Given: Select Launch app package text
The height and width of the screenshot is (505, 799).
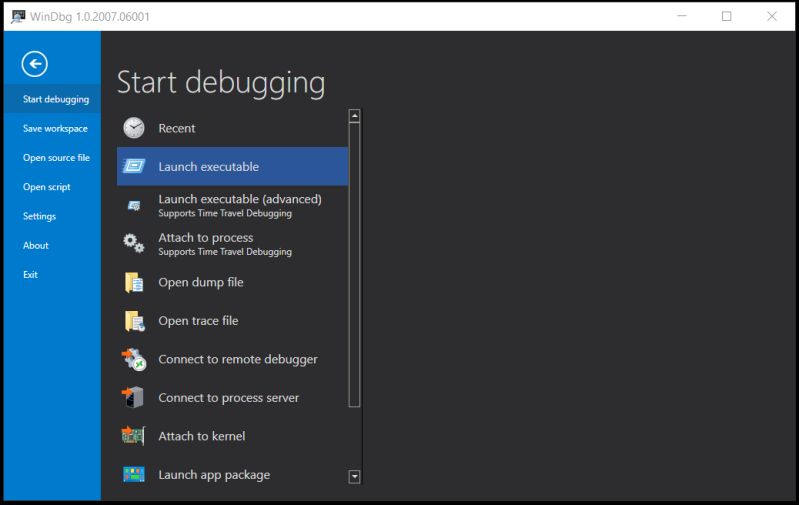Looking at the screenshot, I should pos(214,475).
